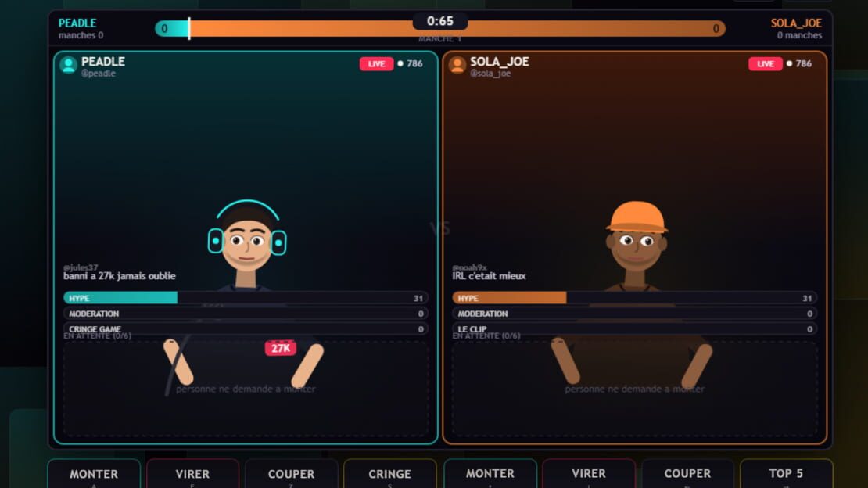Click the empty waiting queue in PEADLE's panel
The height and width of the screenshot is (488, 868).
click(x=246, y=389)
